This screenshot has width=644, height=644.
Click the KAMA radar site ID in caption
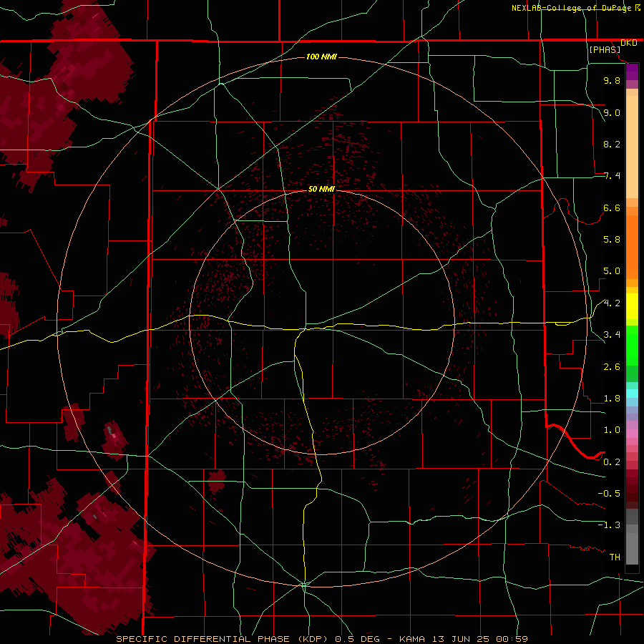pos(412,639)
